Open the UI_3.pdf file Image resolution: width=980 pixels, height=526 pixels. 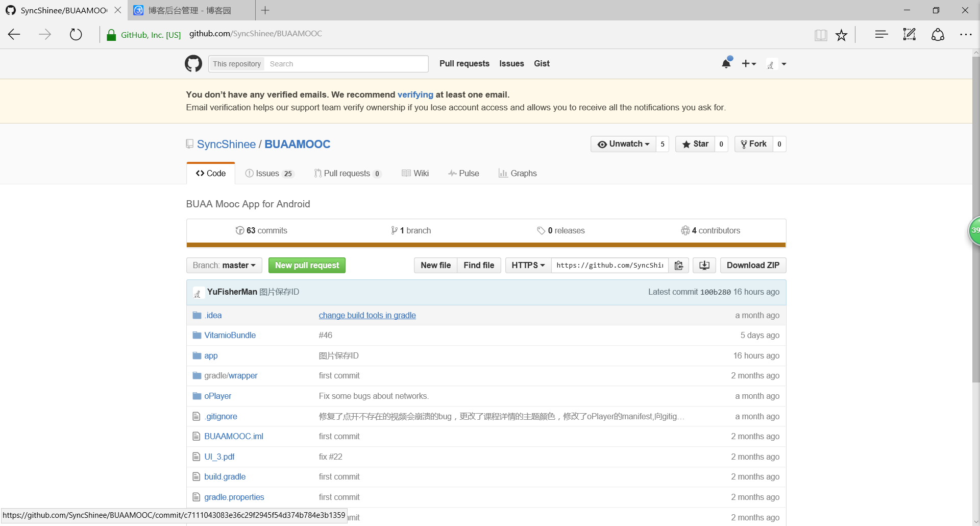tap(219, 457)
